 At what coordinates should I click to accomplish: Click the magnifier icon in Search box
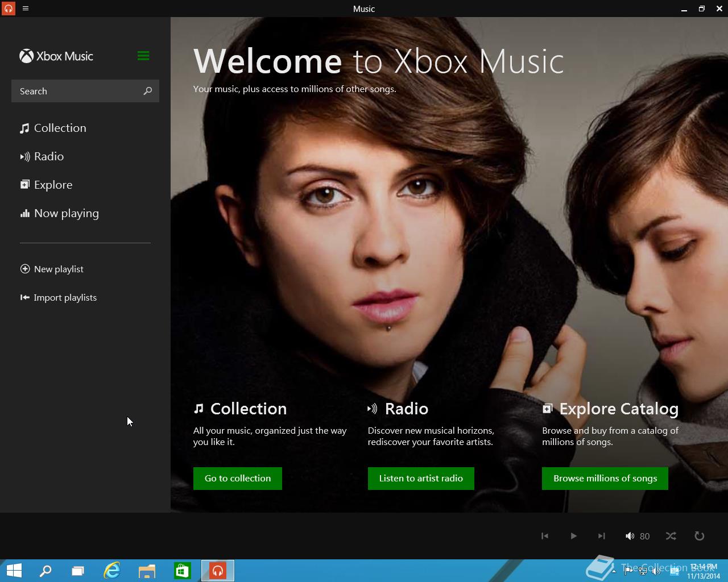point(148,91)
